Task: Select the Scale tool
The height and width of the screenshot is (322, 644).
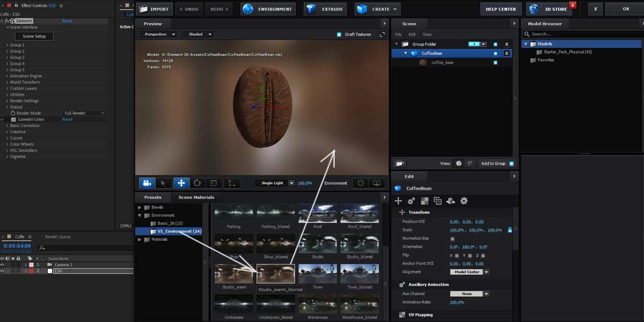Action: click(x=214, y=183)
